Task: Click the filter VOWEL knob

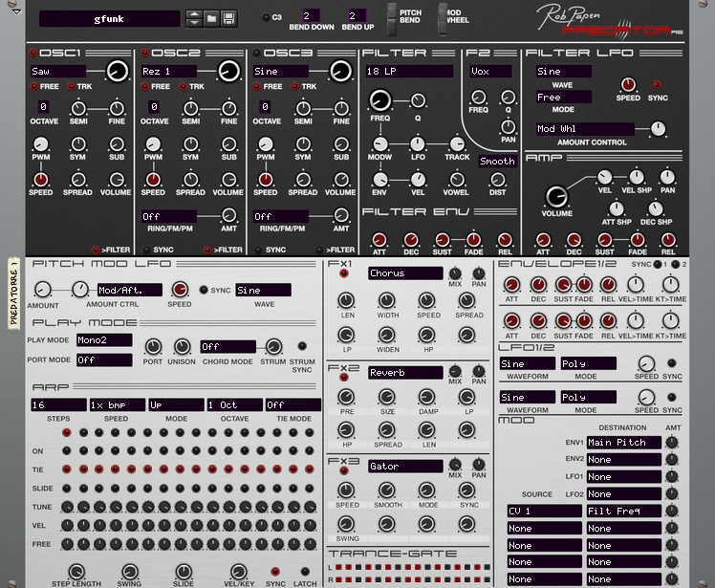Action: coord(457,180)
